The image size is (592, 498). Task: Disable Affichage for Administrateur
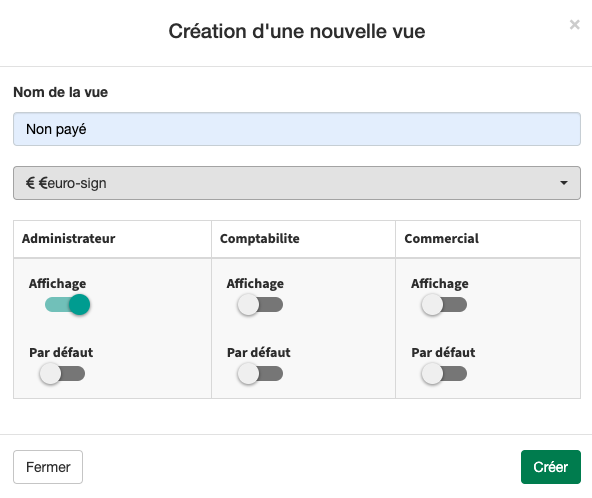(67, 304)
